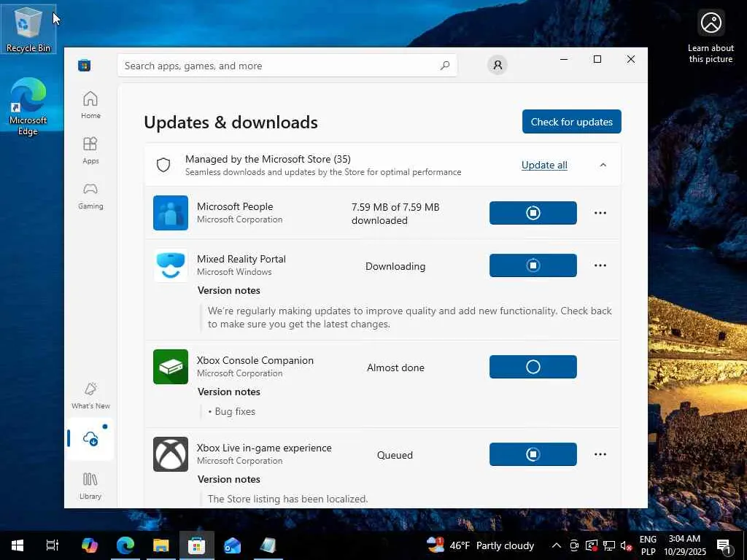The image size is (747, 560).
Task: Click the Xbox Console Companion app icon
Action: click(171, 367)
